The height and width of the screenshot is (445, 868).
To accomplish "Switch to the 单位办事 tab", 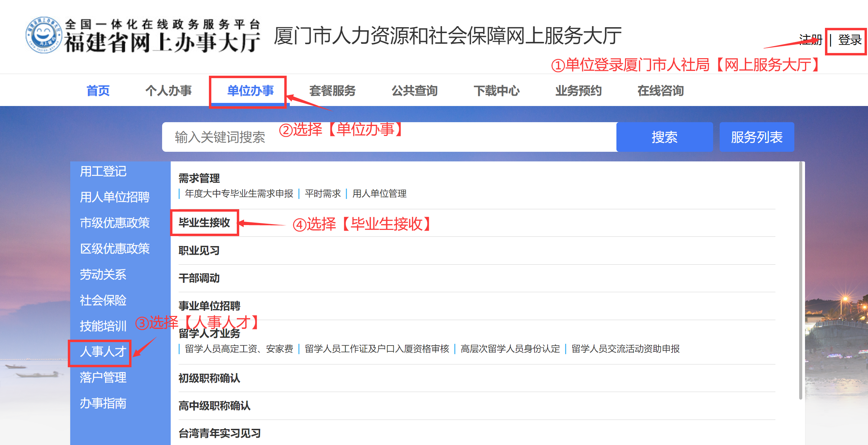I will 250,91.
